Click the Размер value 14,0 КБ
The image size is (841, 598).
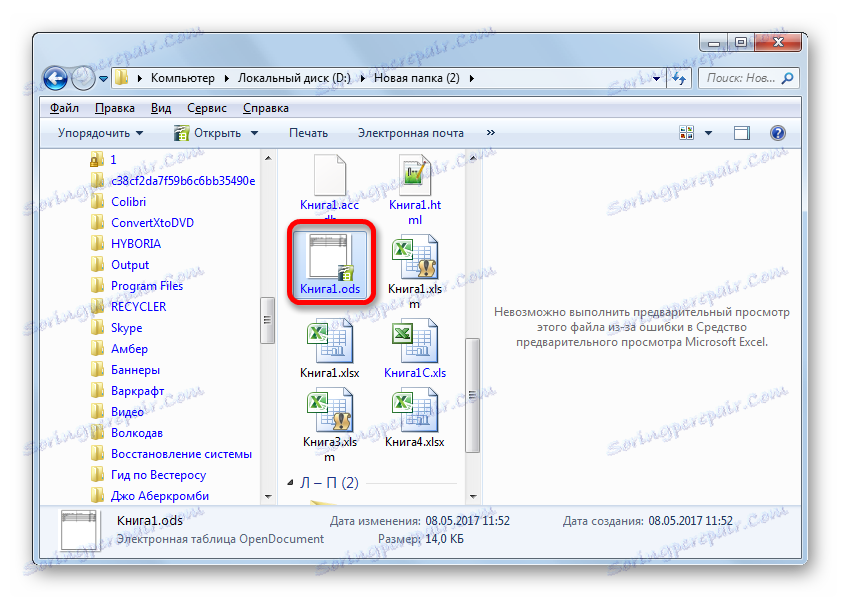[x=444, y=539]
